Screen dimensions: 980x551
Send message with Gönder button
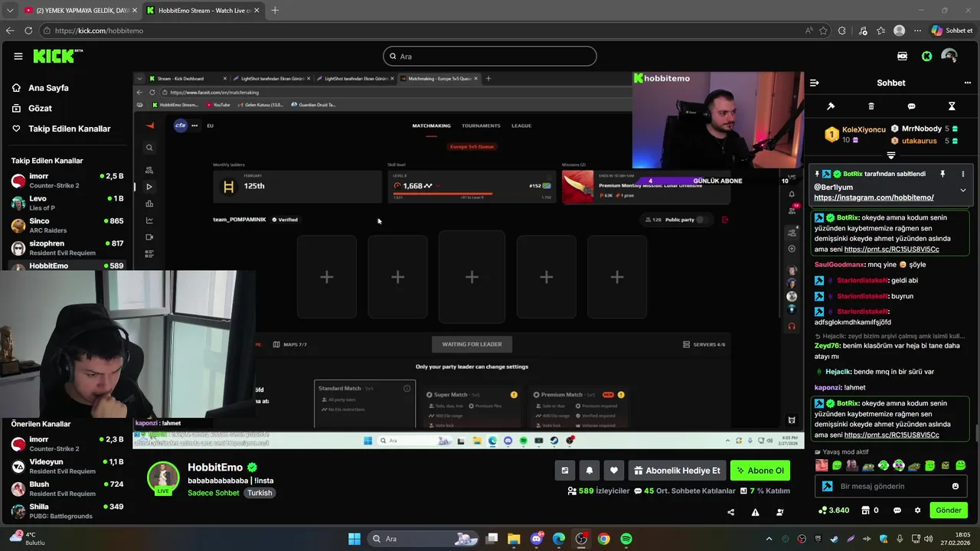[949, 510]
